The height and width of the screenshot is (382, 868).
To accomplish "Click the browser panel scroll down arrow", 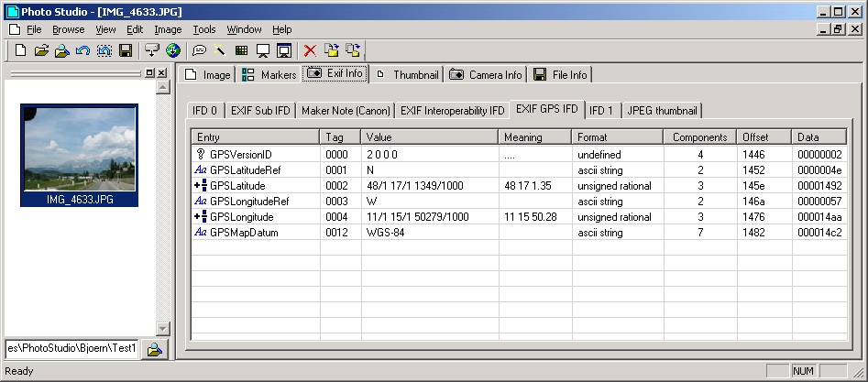I will pos(162,329).
